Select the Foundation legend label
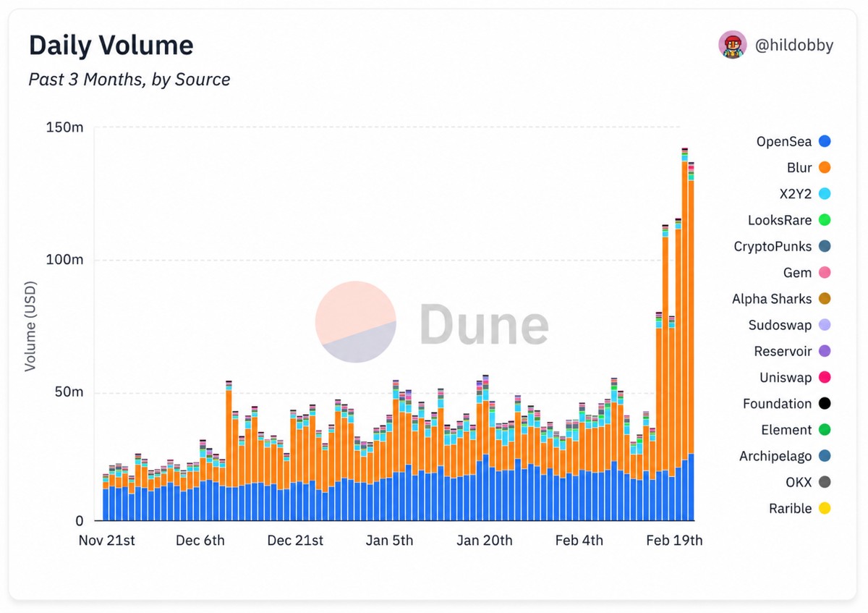Image resolution: width=868 pixels, height=613 pixels. click(778, 403)
